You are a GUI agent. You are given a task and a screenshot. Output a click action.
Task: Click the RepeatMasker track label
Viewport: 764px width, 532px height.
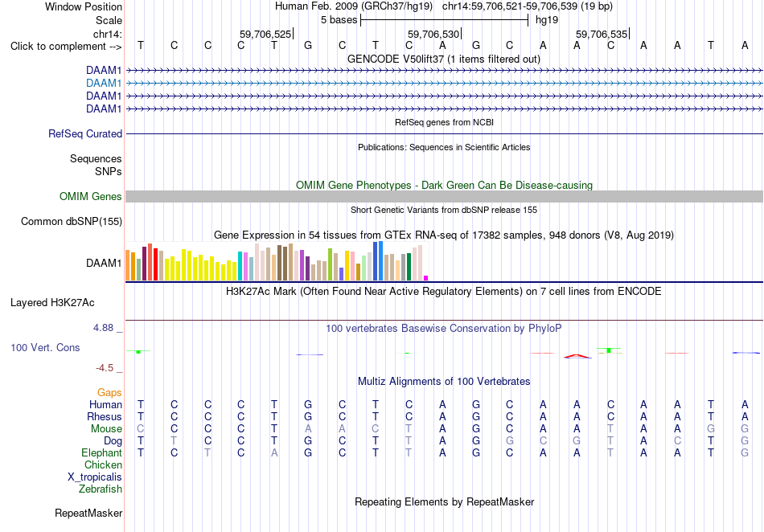(x=88, y=513)
